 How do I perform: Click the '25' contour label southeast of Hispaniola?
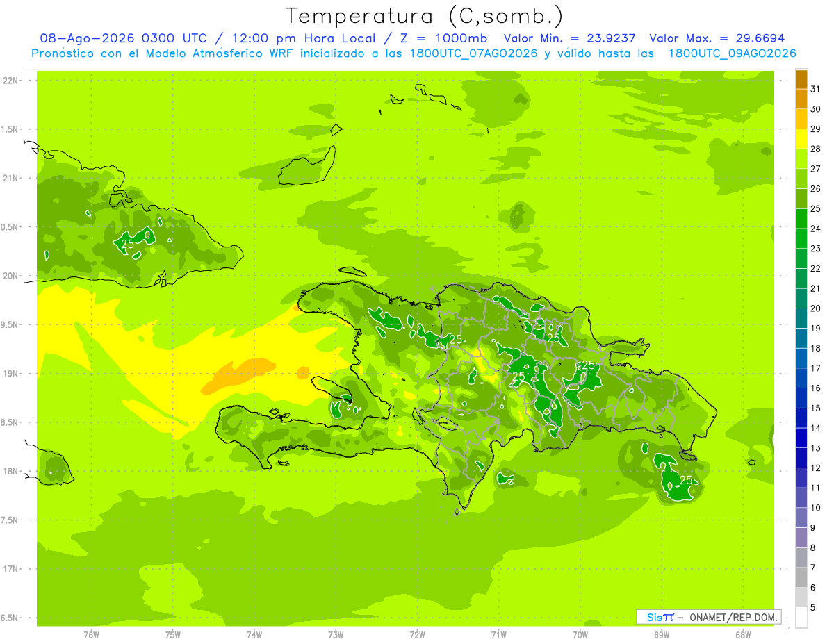pos(686,480)
